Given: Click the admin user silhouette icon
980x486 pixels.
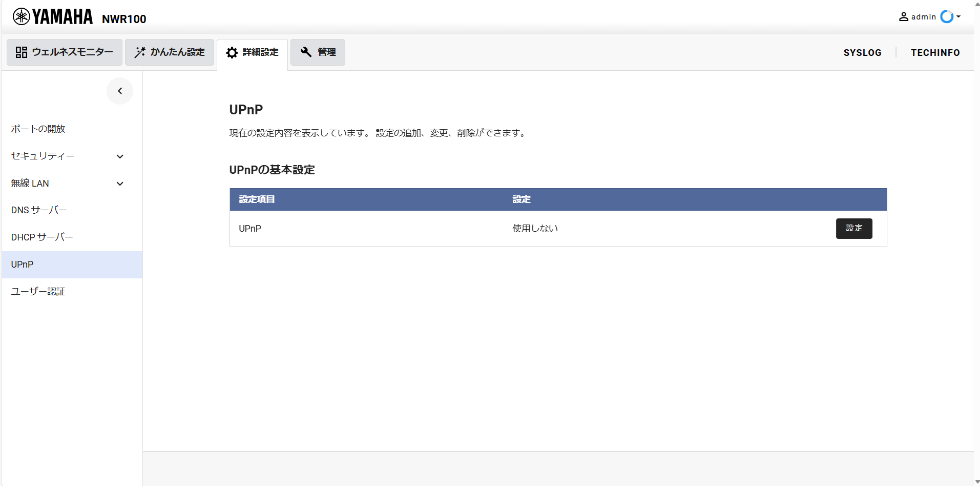Looking at the screenshot, I should 903,16.
